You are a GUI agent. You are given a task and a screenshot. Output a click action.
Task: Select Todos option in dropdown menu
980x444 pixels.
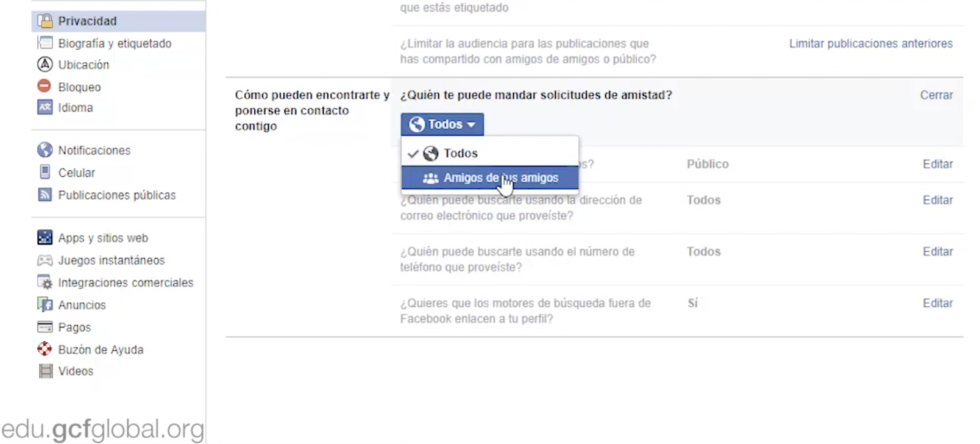click(x=490, y=153)
